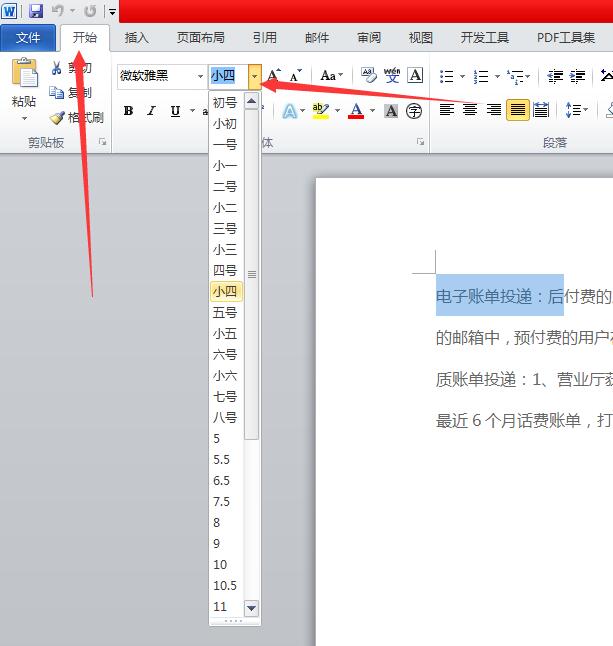
Task: Switch to the Page Layout (页面布局) tab
Action: coord(201,38)
